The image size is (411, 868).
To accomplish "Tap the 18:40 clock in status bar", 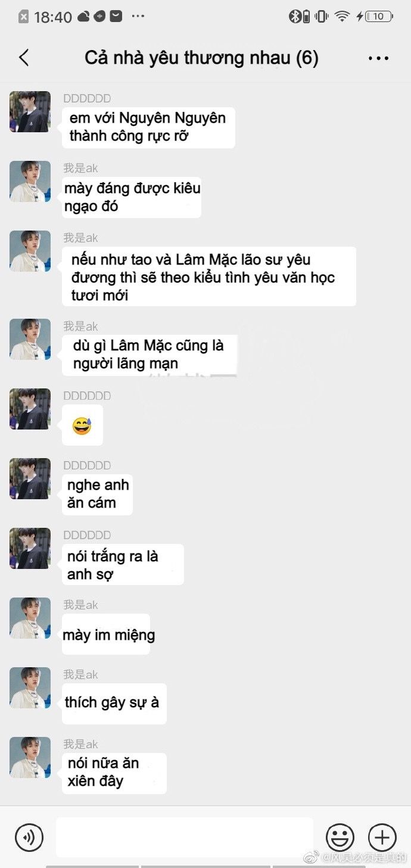I will 53,17.
